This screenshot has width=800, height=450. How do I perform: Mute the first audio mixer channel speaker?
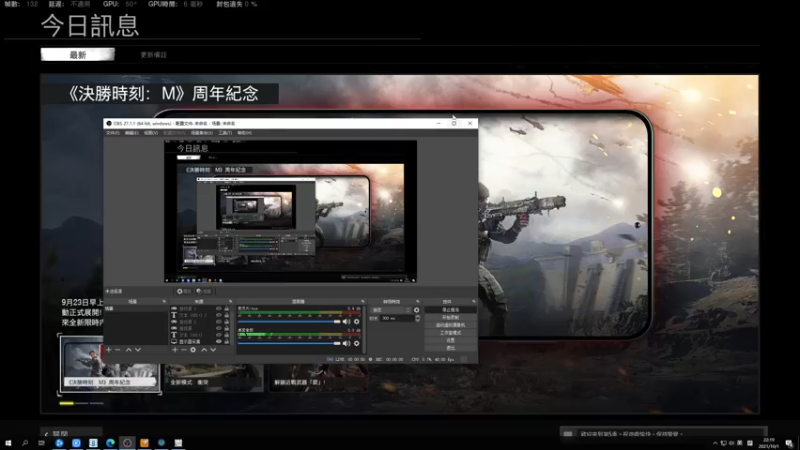click(346, 321)
